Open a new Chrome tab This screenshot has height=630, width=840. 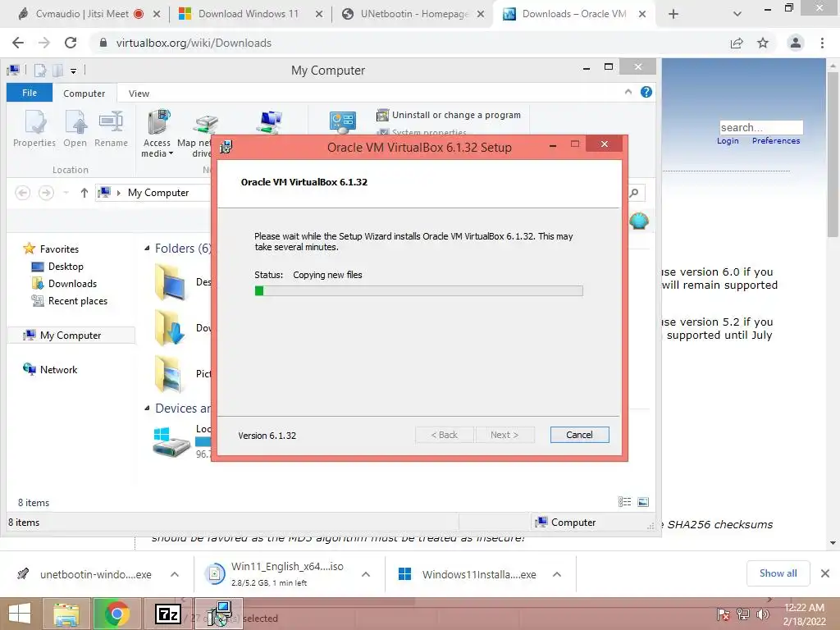click(673, 15)
